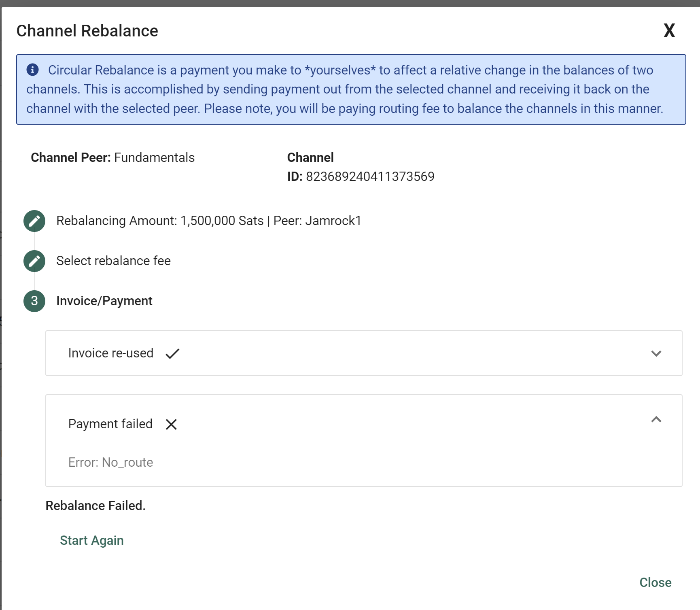Screen dimensions: 700x610
Task: Click the Close button at bottom right
Action: point(655,582)
